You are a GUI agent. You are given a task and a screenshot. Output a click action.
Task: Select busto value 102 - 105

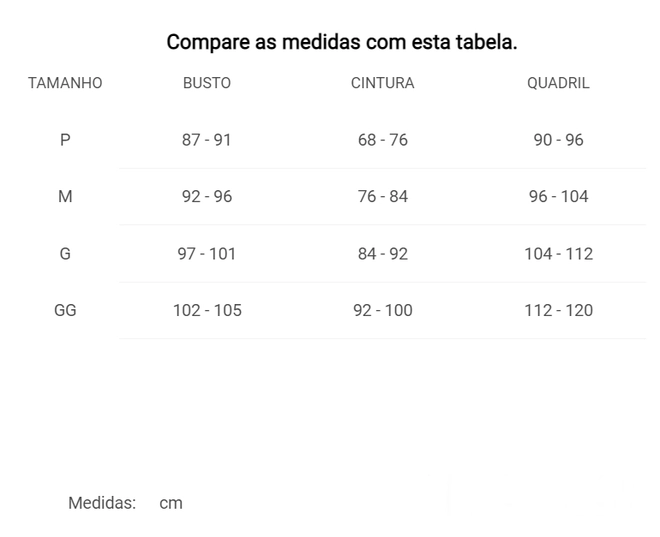pyautogui.click(x=207, y=311)
